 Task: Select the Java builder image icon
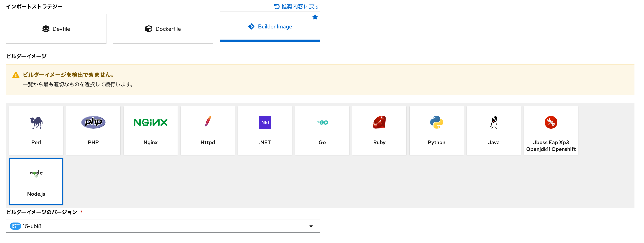pos(494,130)
